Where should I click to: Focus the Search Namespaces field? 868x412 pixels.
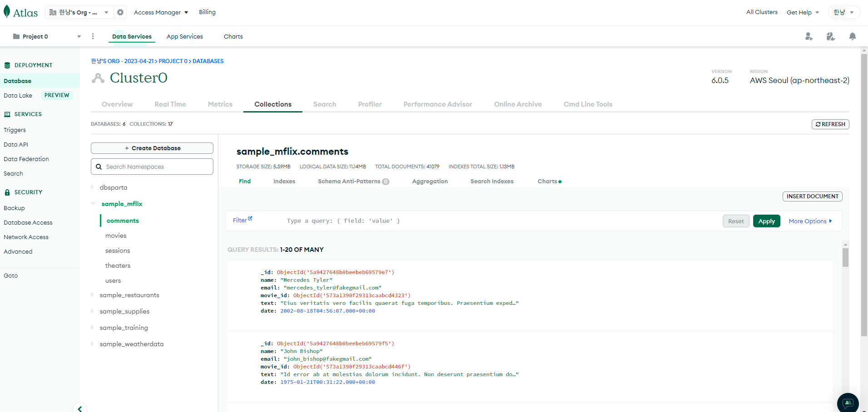152,167
